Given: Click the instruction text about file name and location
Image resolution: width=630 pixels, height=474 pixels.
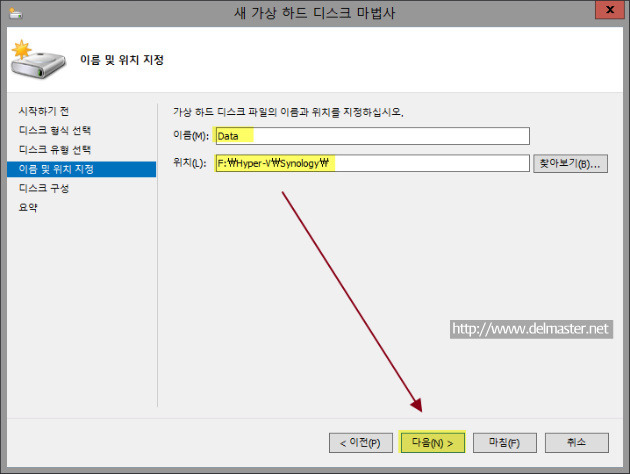Looking at the screenshot, I should 288,112.
